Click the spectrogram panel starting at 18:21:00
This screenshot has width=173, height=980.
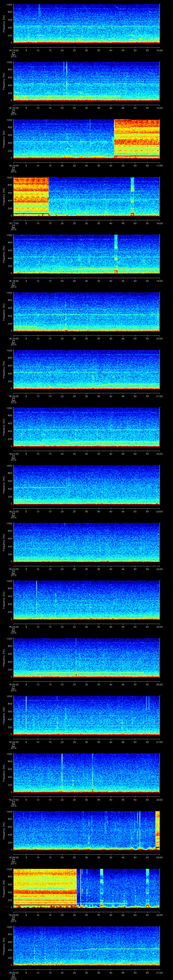click(x=86, y=427)
